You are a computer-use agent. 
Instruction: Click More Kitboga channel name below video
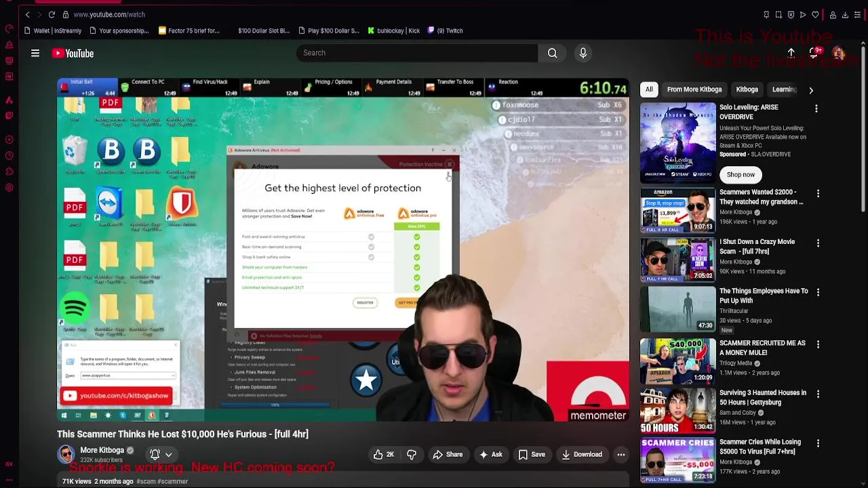102,450
